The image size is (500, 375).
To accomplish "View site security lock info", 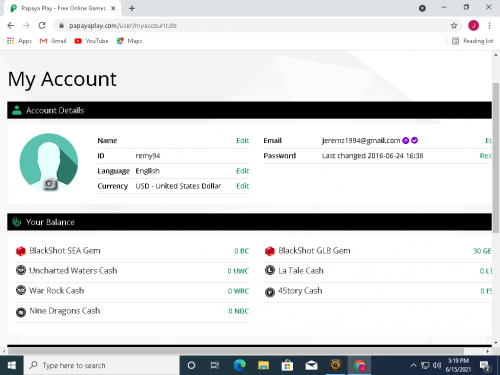I will pos(61,25).
